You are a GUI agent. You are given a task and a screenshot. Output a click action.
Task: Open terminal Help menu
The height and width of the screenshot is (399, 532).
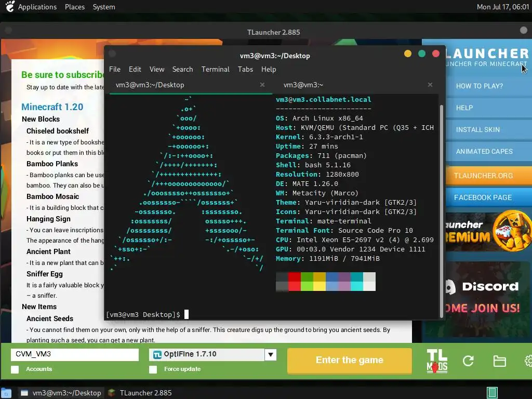point(269,69)
